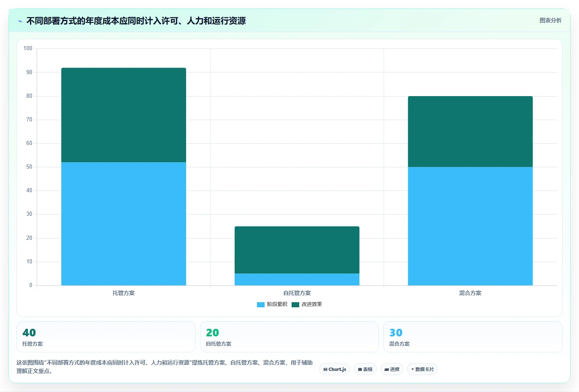Viewport: 579px width, 392px height.
Task: Click the sparkle icon in the 数据卡片 tag
Action: click(412, 369)
